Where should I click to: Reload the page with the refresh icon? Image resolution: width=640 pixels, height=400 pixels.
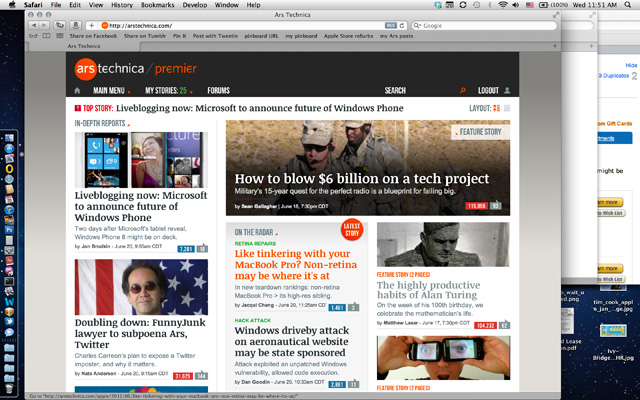[402, 26]
